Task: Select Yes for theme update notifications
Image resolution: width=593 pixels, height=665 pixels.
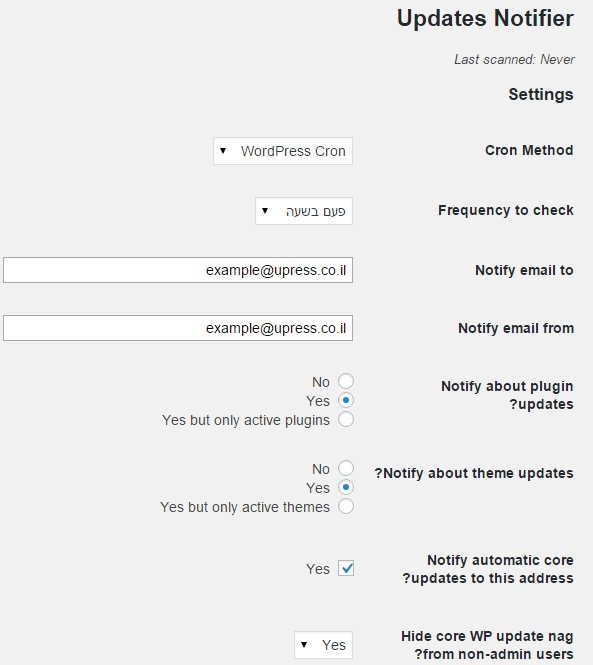Action: (346, 487)
